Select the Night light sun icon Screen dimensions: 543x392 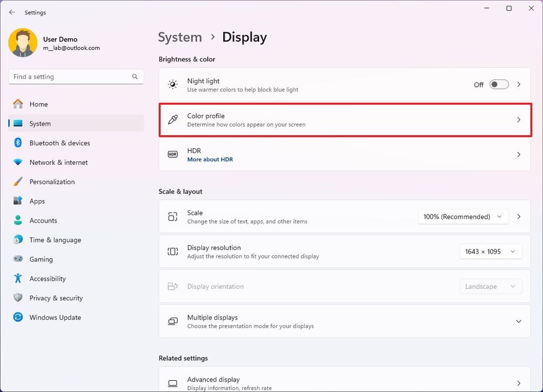pos(172,84)
